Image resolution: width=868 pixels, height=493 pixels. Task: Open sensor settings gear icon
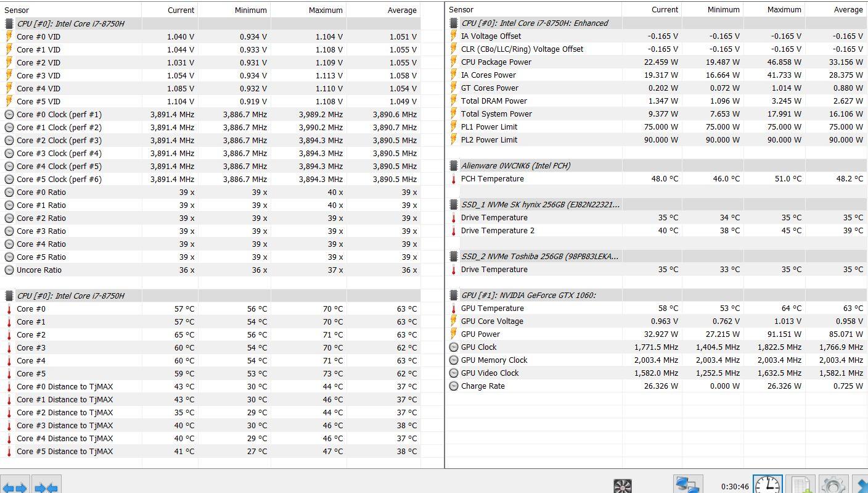point(833,486)
